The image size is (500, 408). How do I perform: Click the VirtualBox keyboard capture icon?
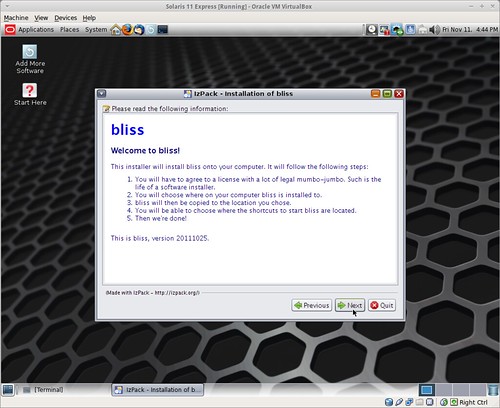454,402
